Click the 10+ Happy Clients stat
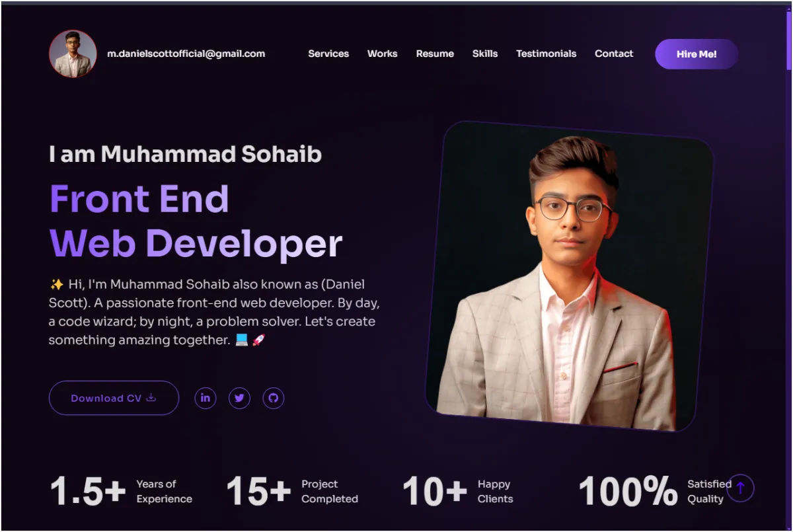 tap(458, 491)
